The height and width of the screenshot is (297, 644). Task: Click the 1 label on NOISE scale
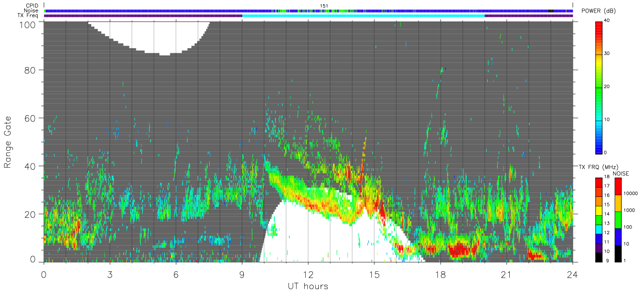click(624, 260)
